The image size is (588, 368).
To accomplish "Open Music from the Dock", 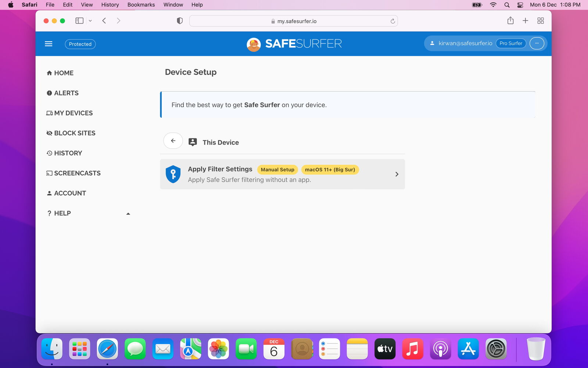I will (413, 349).
